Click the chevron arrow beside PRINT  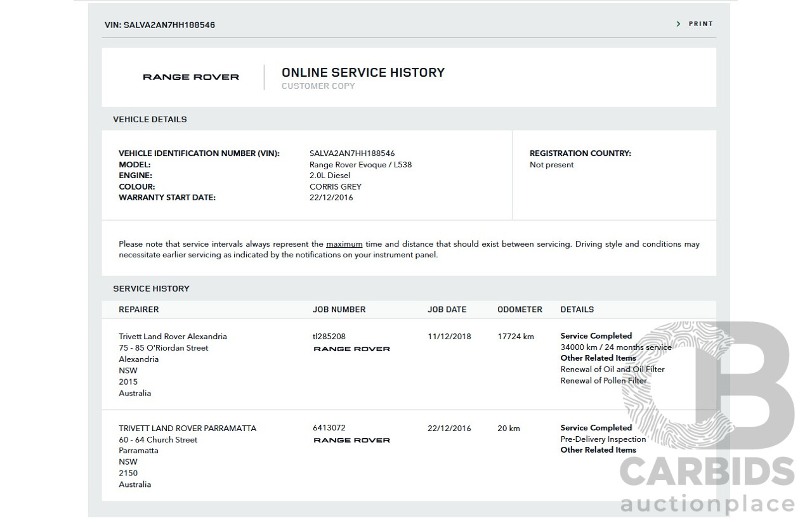tap(678, 24)
